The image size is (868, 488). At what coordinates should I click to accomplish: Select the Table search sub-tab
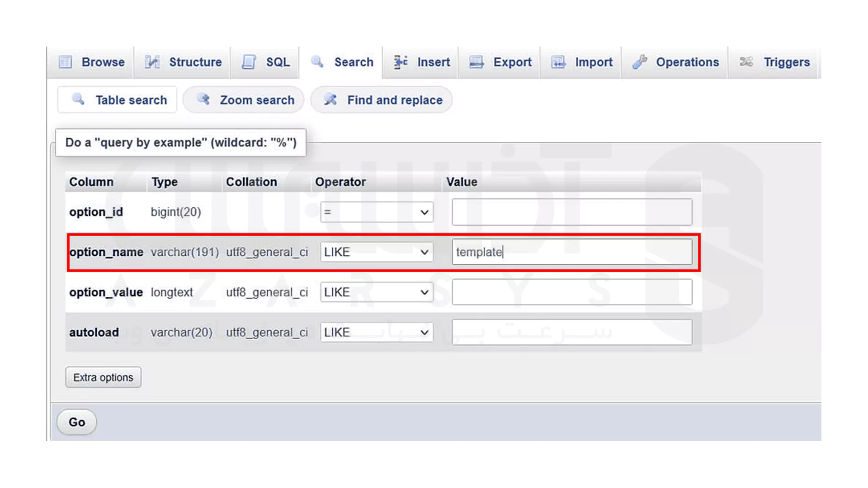click(118, 100)
